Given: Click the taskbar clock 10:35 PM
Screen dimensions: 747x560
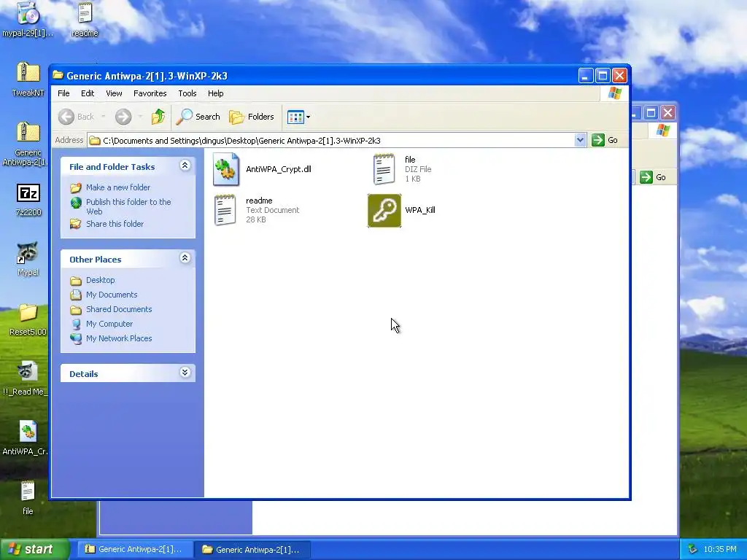Looking at the screenshot, I should [720, 549].
